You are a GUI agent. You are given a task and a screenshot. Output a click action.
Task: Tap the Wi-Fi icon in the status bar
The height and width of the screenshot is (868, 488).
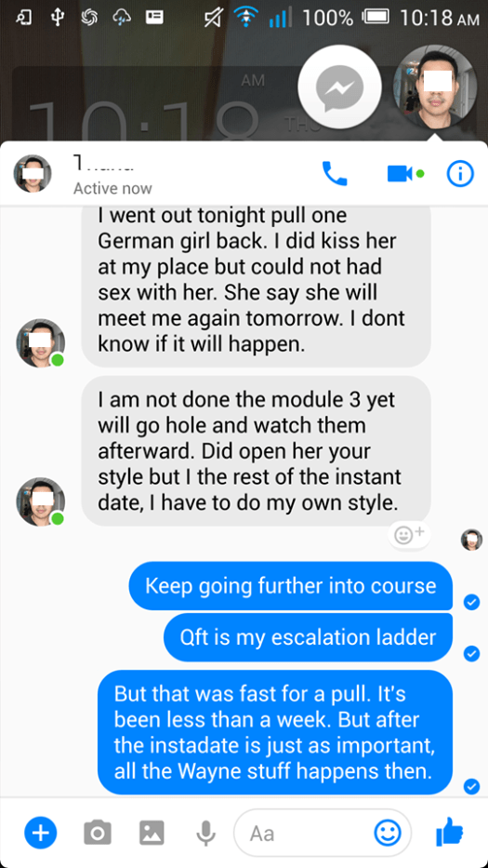[243, 19]
